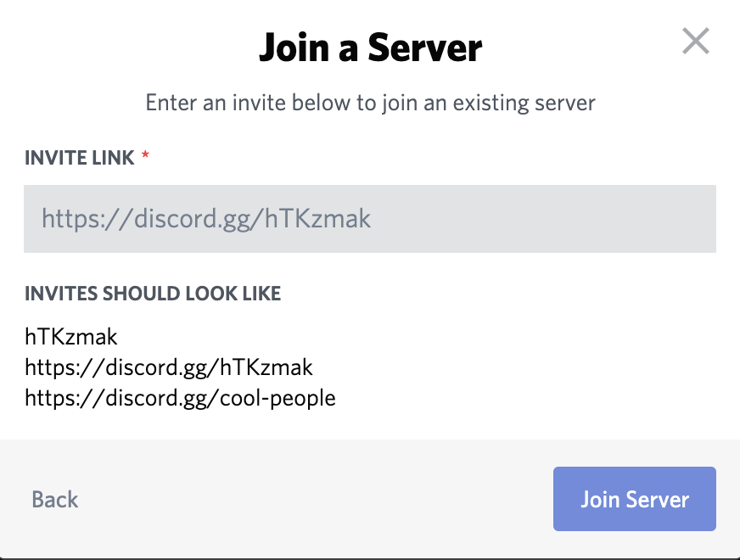This screenshot has height=560, width=740.
Task: Go back with the Back button
Action: point(55,499)
